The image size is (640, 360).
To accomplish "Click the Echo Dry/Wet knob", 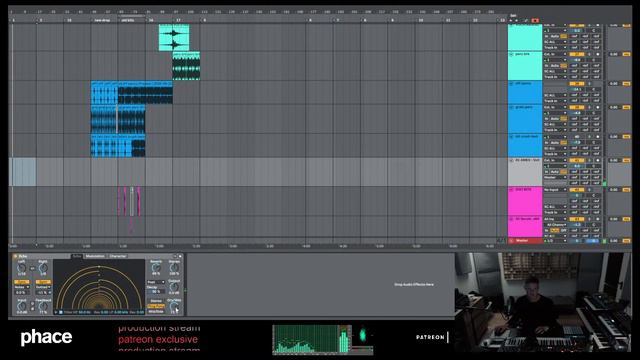I will (174, 306).
